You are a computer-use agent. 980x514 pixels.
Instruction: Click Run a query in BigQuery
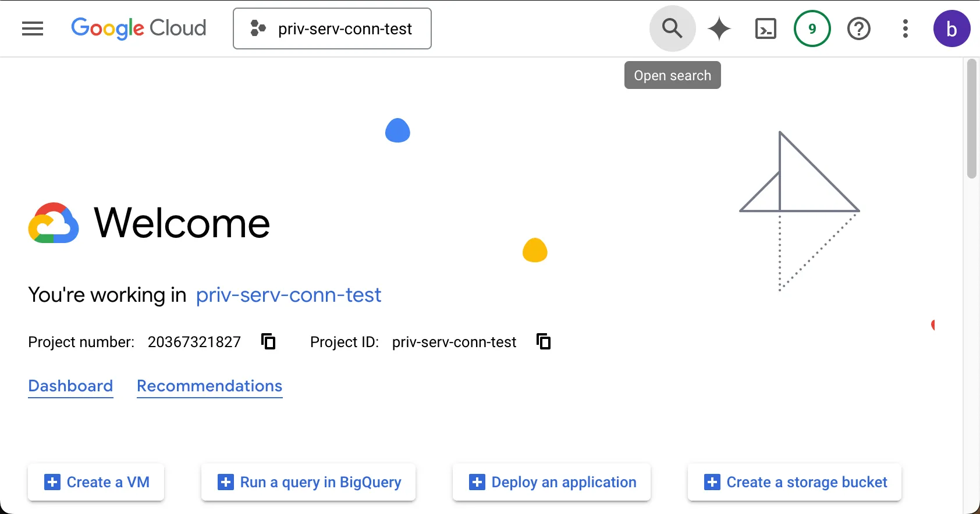tap(308, 482)
